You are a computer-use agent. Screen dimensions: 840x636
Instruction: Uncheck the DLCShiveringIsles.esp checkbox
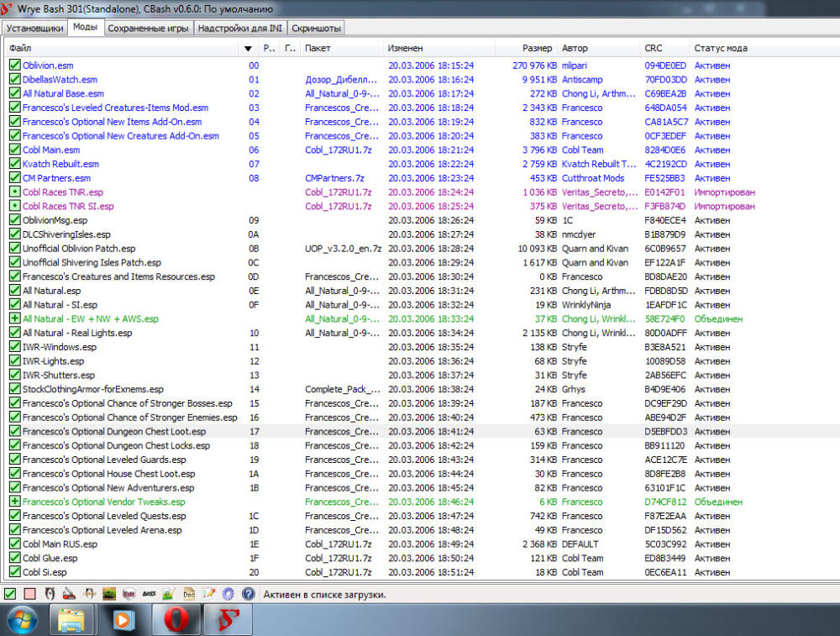pos(14,234)
